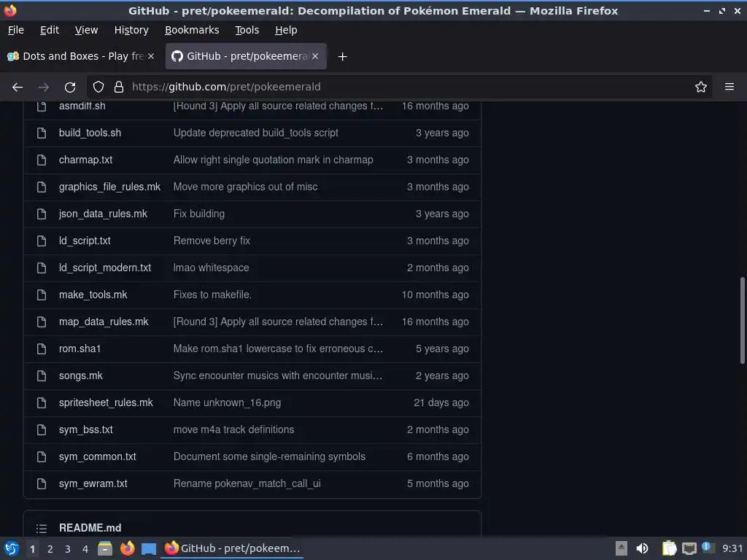This screenshot has height=560, width=747.
Task: Open commit 'lmao whitespace'
Action: pyautogui.click(x=211, y=268)
